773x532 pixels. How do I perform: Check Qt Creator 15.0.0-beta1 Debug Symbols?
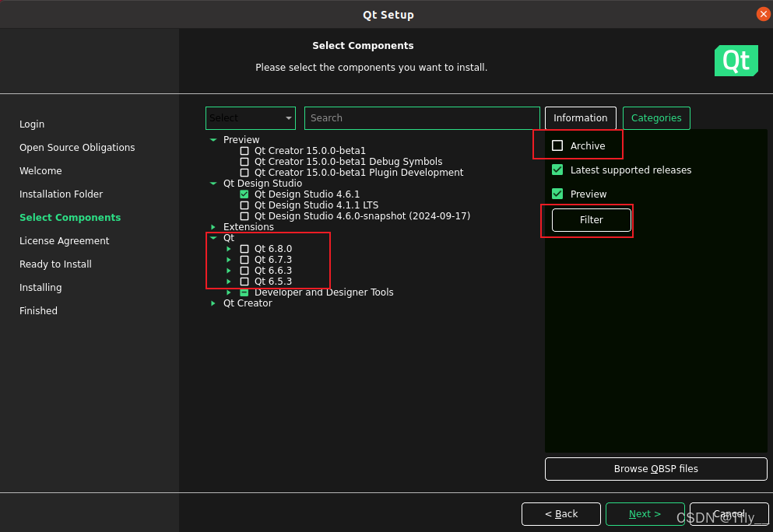coord(244,162)
